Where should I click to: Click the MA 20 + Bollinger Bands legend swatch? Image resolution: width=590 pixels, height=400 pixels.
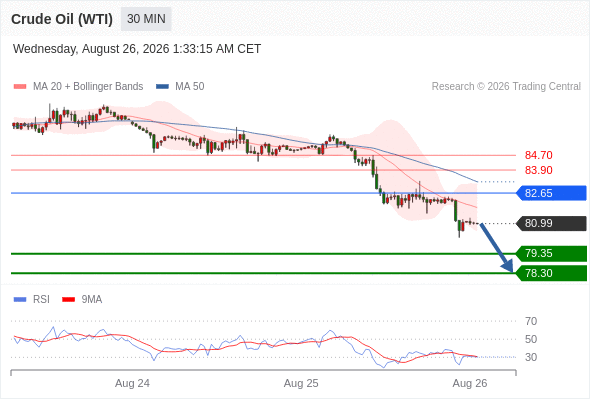tap(20, 87)
